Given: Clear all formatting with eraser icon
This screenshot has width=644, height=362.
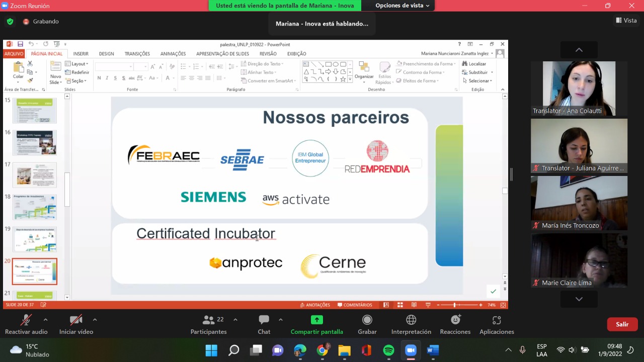Looking at the screenshot, I should point(172,66).
